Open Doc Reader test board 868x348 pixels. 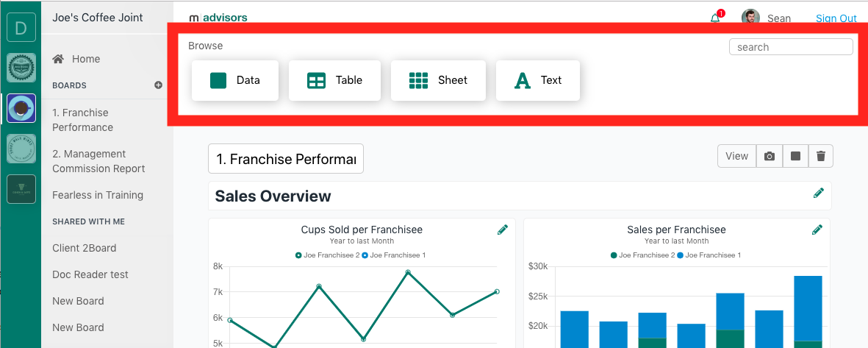(x=90, y=274)
